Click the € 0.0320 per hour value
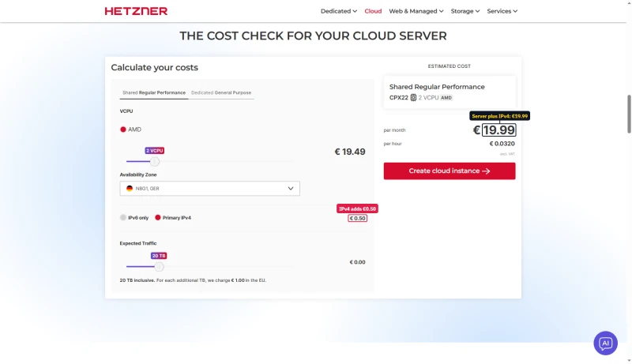This screenshot has height=364, width=632. (x=502, y=144)
